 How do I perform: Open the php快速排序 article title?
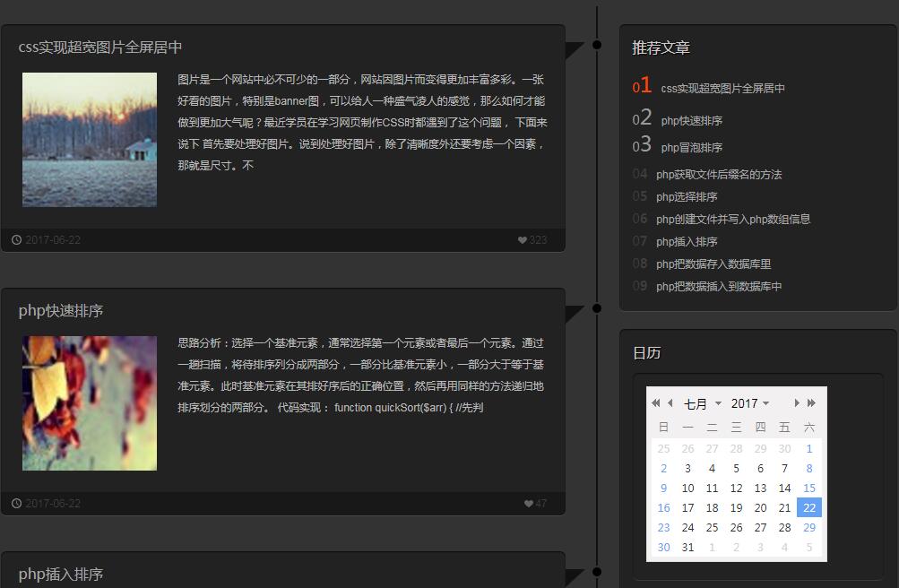61,311
